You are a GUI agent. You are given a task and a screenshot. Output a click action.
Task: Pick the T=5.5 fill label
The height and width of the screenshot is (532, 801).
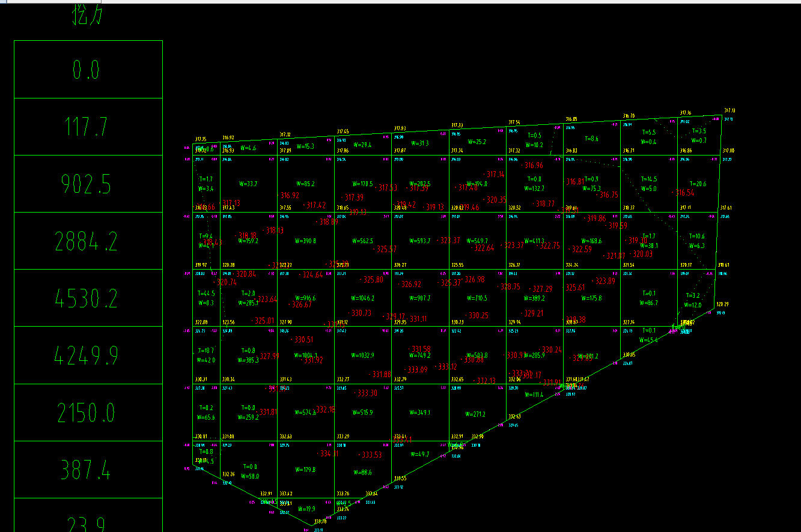pyautogui.click(x=648, y=132)
